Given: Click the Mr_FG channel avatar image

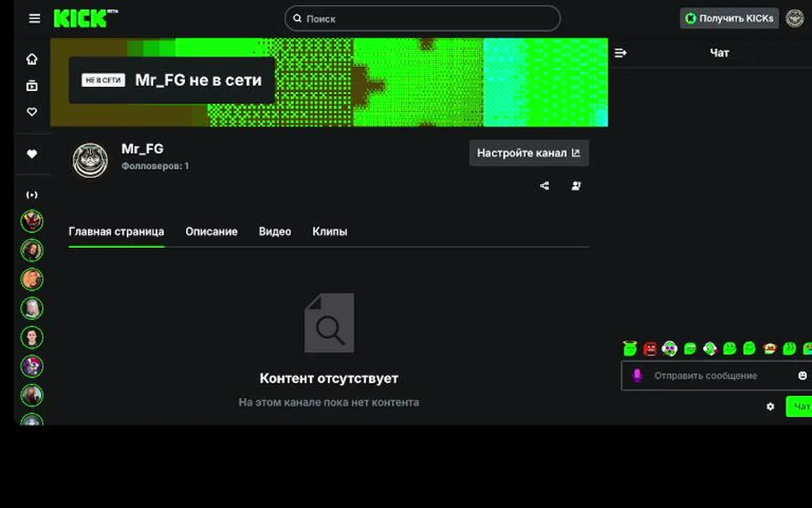Looking at the screenshot, I should [90, 161].
